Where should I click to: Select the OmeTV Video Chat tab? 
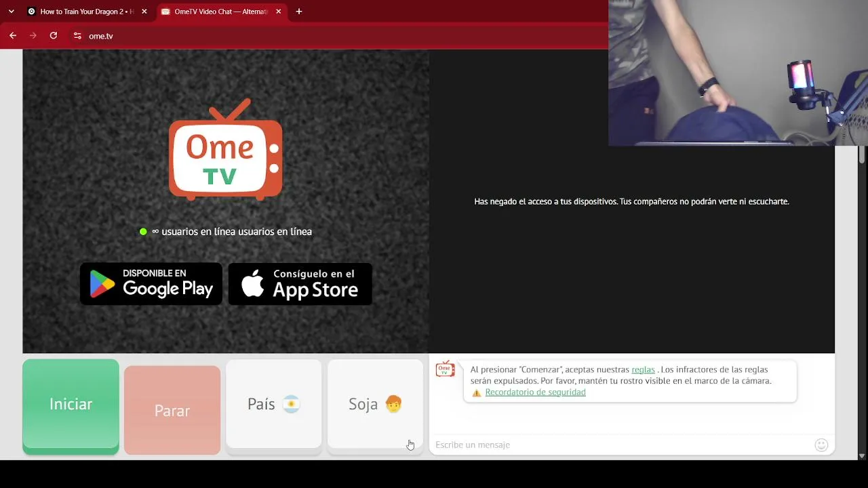tap(221, 12)
